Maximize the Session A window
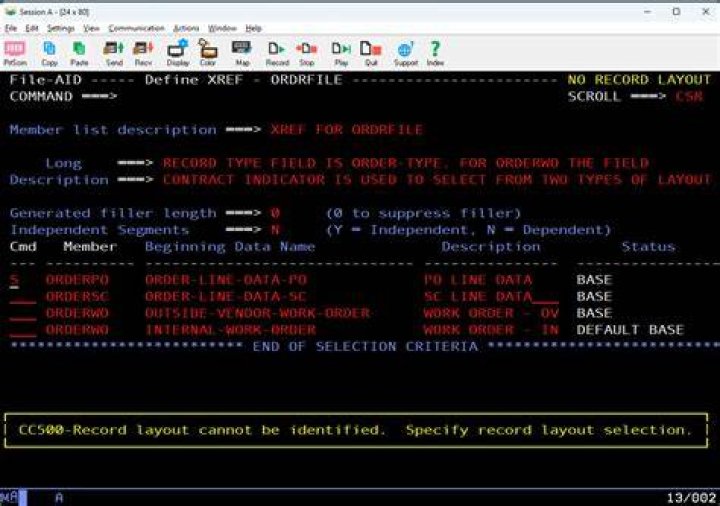 click(676, 12)
